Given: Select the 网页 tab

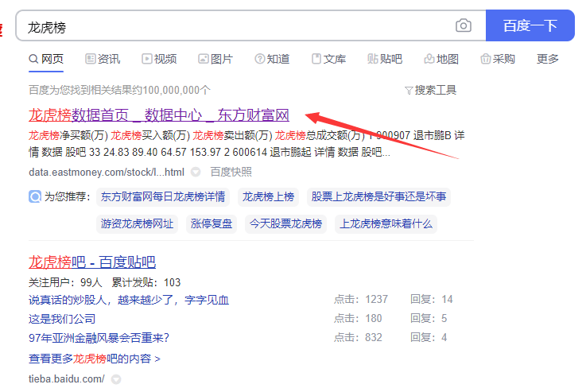Looking at the screenshot, I should [46, 59].
